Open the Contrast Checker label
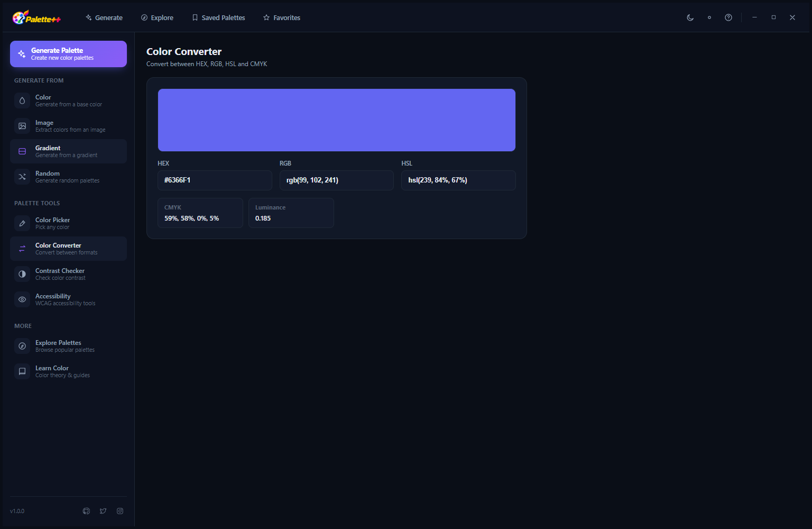812x529 pixels. (60, 271)
